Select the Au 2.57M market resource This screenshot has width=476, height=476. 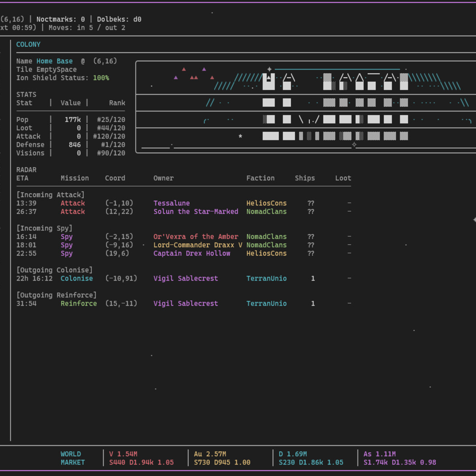(210, 454)
